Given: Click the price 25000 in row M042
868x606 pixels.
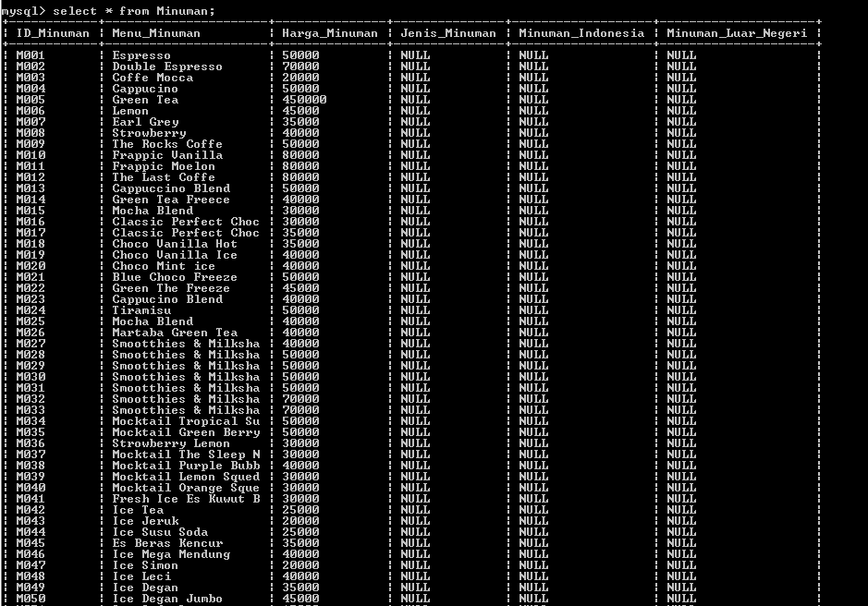Looking at the screenshot, I should 300,510.
